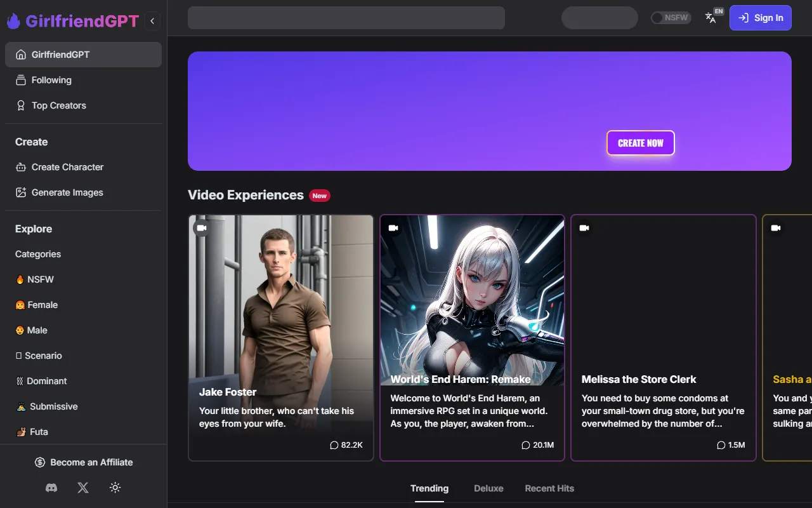Viewport: 812px width, 508px height.
Task: Click the search input field at top
Action: pyautogui.click(x=346, y=18)
